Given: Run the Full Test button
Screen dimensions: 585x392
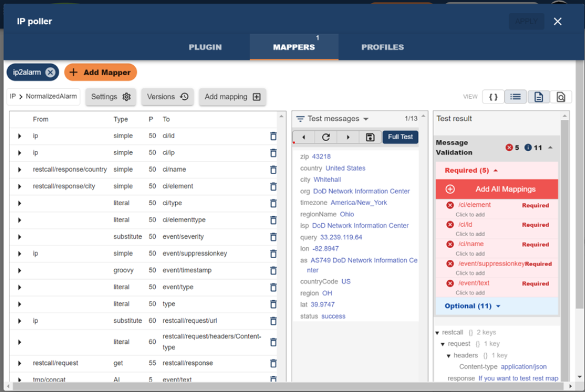Looking at the screenshot, I should pos(400,137).
